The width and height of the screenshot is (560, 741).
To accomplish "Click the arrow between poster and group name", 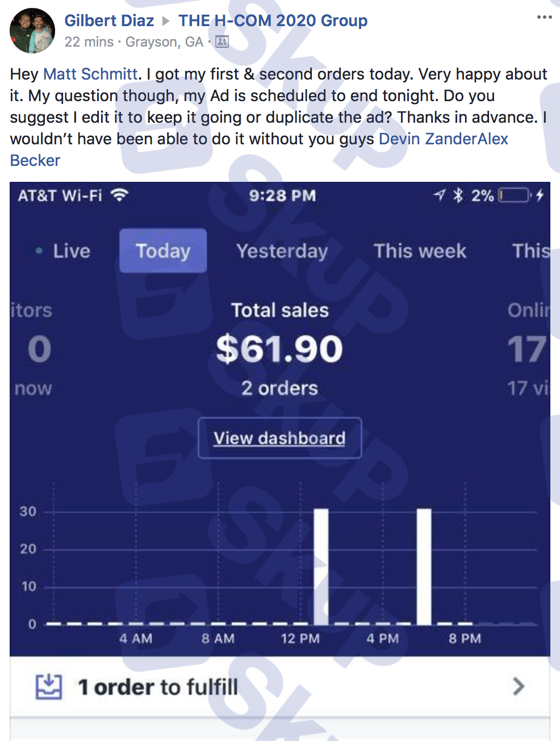I will (166, 22).
